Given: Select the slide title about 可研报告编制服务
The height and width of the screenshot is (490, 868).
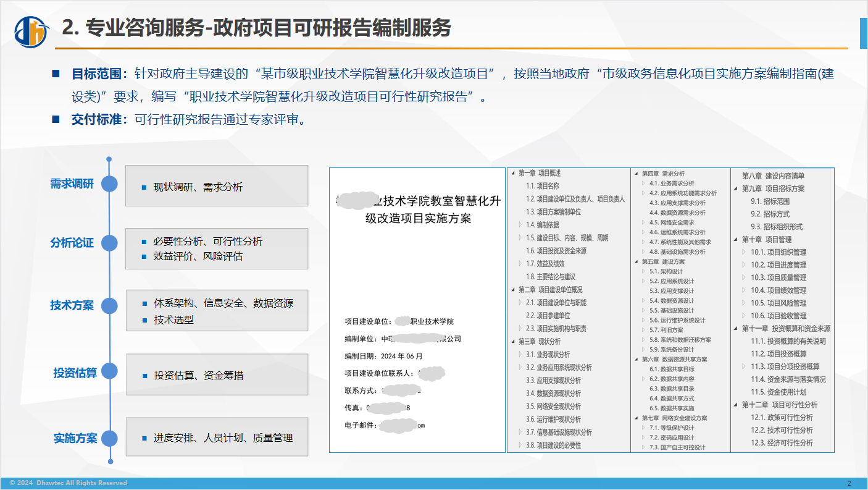Looking at the screenshot, I should click(x=257, y=28).
